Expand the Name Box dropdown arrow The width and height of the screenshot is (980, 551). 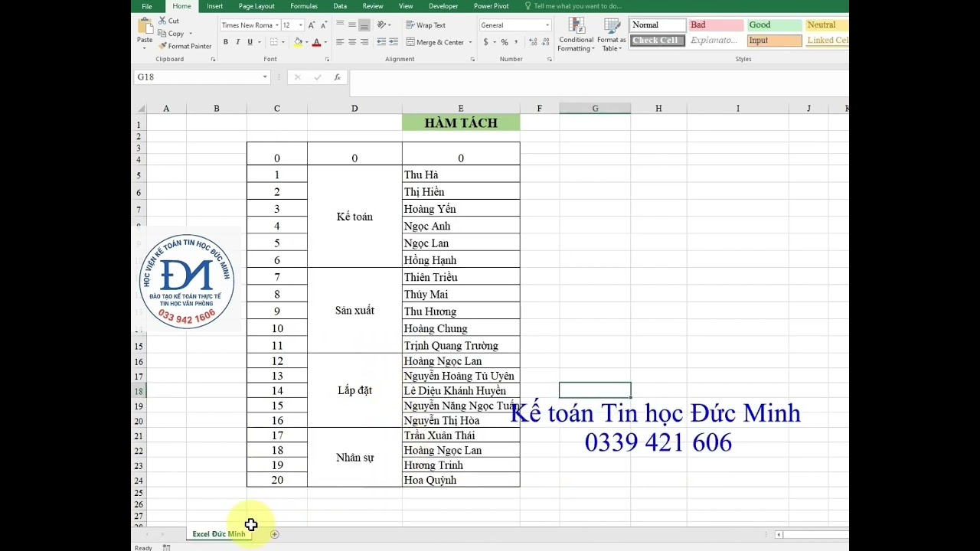click(265, 77)
